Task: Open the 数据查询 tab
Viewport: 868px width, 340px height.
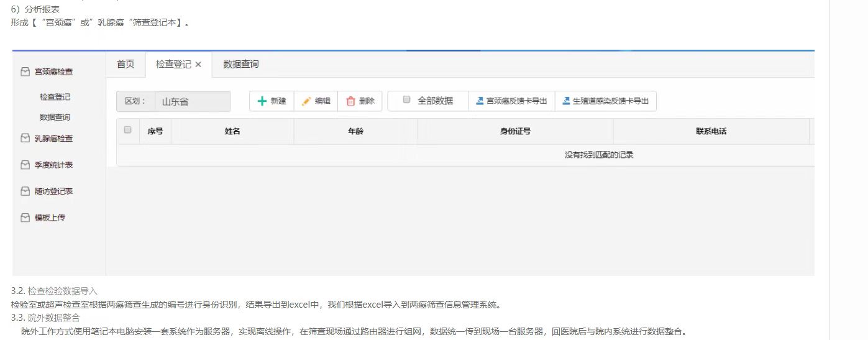Action: click(x=241, y=64)
